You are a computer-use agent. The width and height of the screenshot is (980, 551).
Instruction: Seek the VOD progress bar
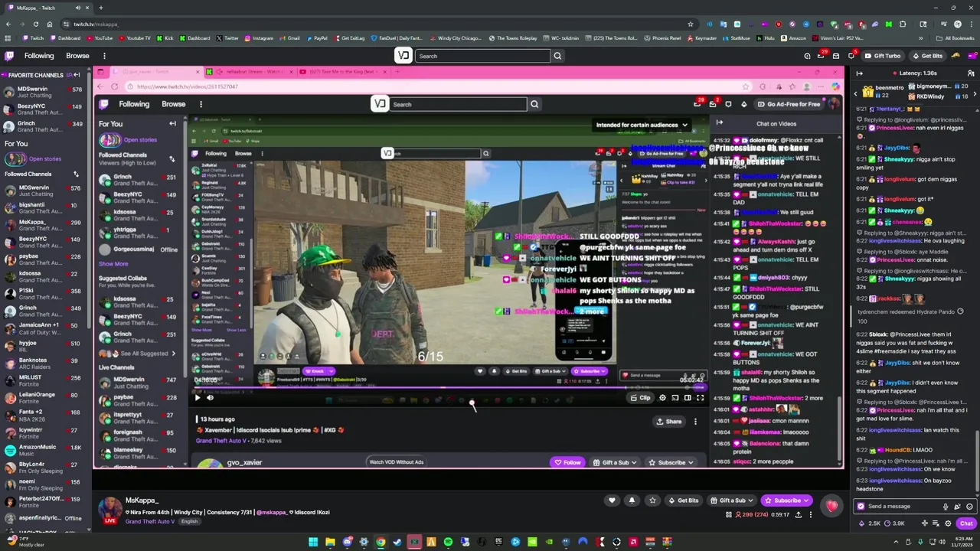coord(449,388)
